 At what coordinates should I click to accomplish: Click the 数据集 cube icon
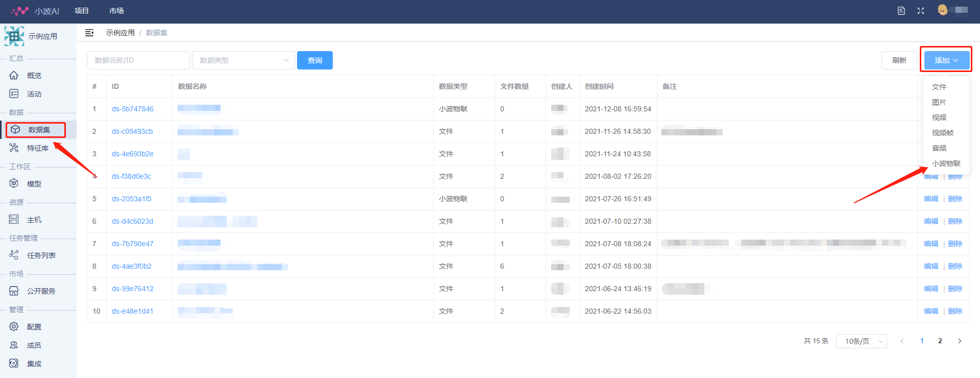tap(15, 130)
